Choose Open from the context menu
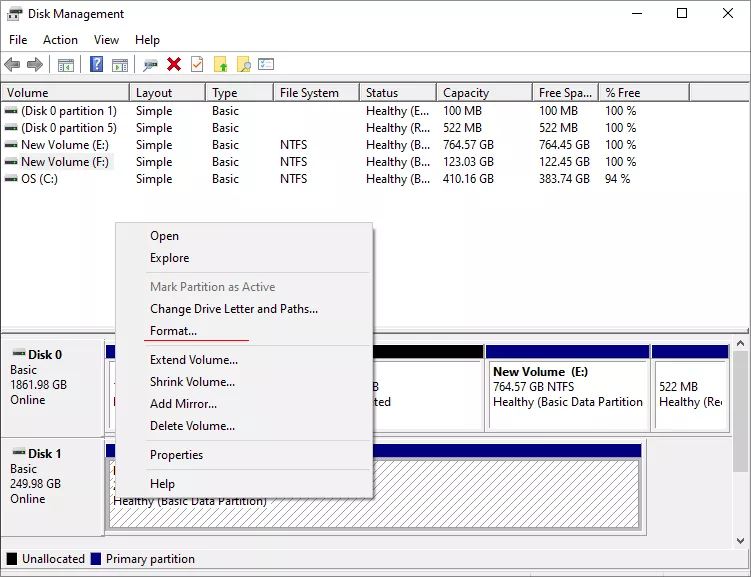 pos(244,236)
